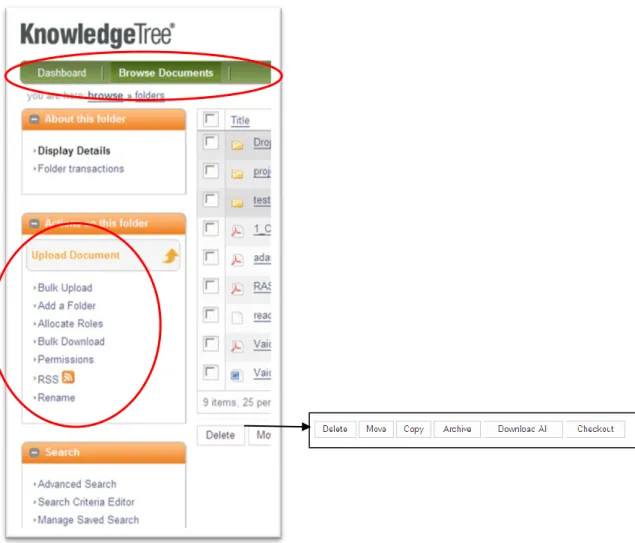
Task: Rename the current folder
Action: [56, 398]
